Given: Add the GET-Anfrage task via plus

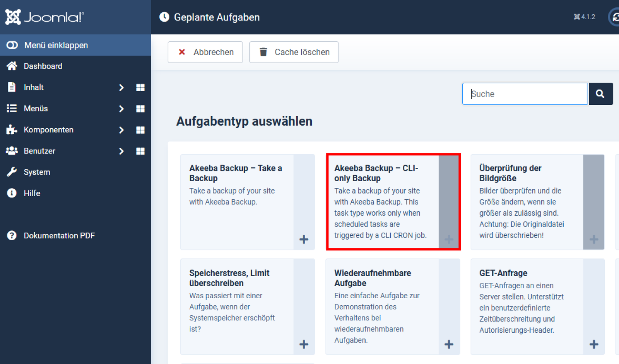Looking at the screenshot, I should (x=593, y=344).
